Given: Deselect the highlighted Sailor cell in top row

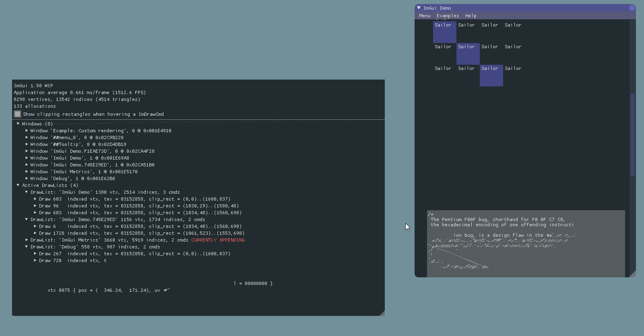Looking at the screenshot, I should (445, 32).
